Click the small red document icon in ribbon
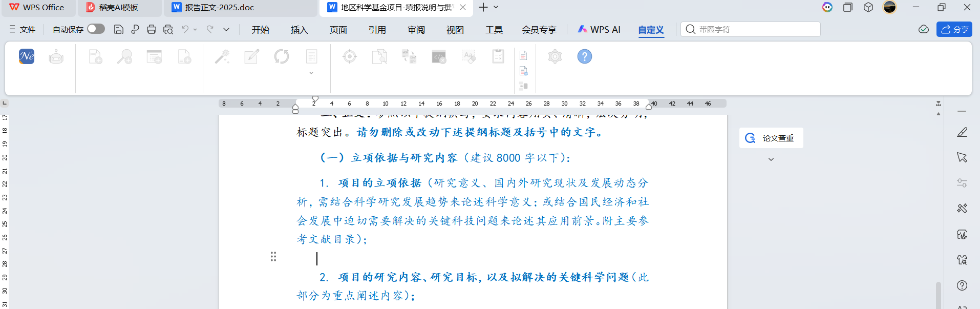The image size is (980, 309). click(x=523, y=55)
